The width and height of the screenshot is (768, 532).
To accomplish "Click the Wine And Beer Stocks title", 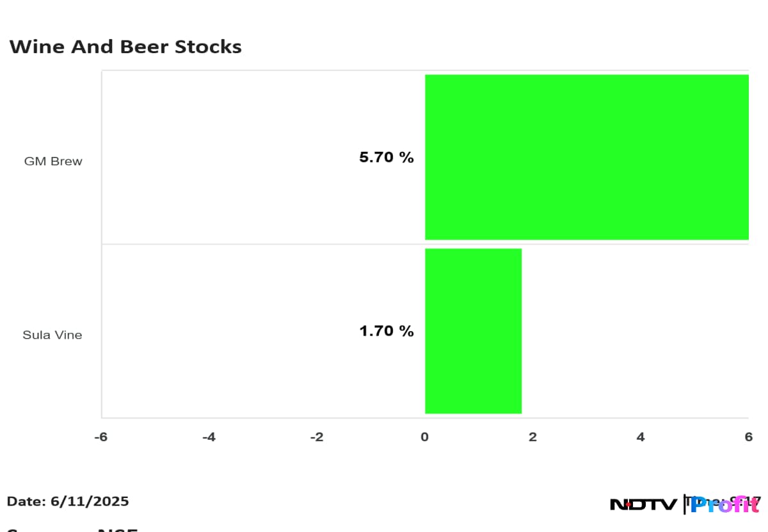I will 125,47.
